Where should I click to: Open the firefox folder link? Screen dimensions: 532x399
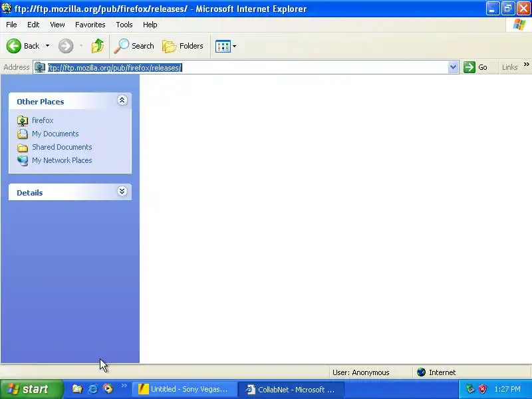click(x=43, y=120)
